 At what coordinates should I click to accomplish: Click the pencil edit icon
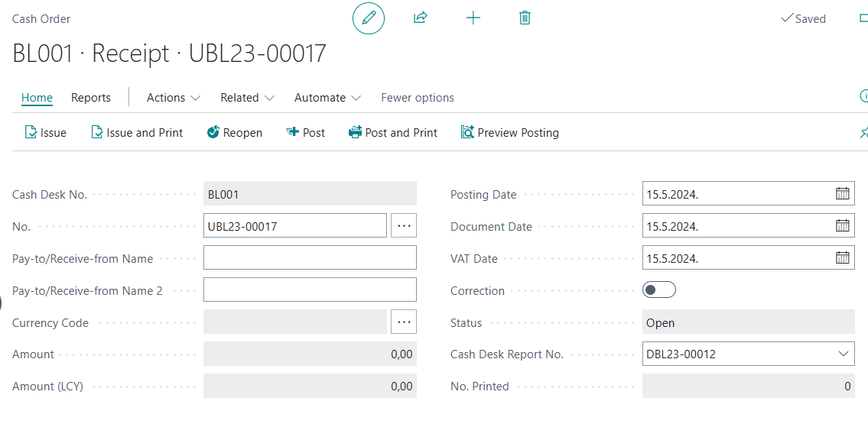(368, 18)
